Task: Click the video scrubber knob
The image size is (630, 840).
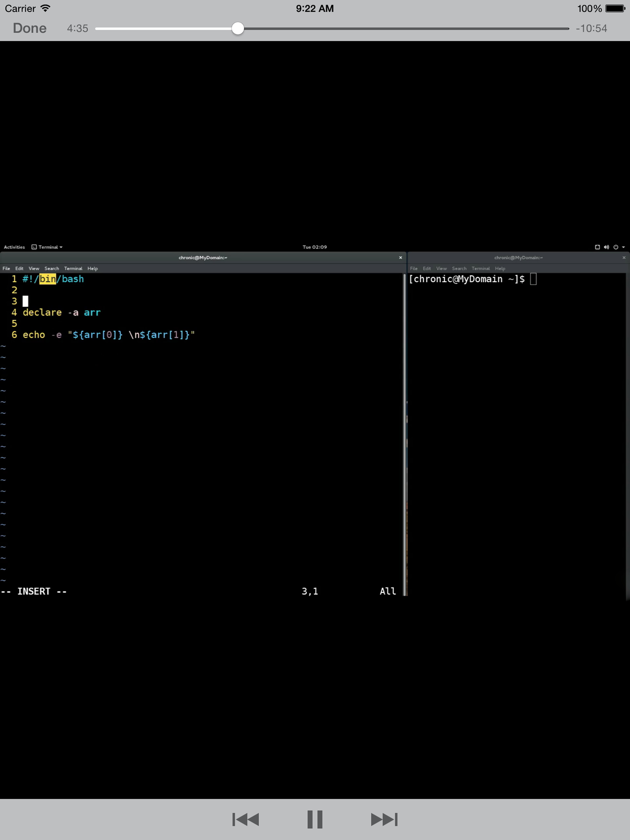Action: pyautogui.click(x=238, y=28)
